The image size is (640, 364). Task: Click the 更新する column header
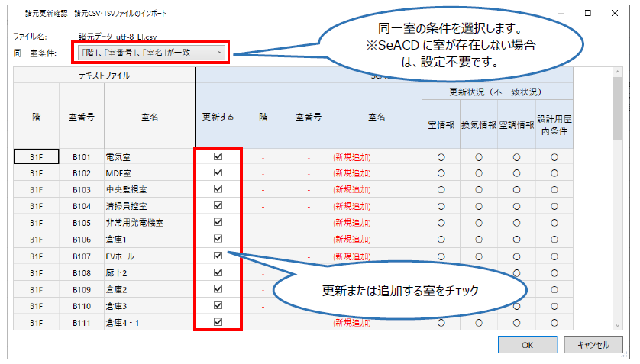click(x=218, y=117)
